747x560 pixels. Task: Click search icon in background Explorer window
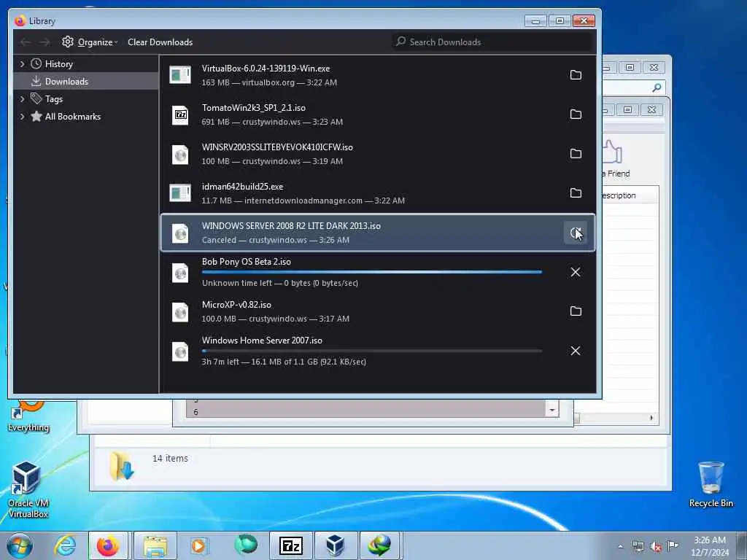[657, 87]
